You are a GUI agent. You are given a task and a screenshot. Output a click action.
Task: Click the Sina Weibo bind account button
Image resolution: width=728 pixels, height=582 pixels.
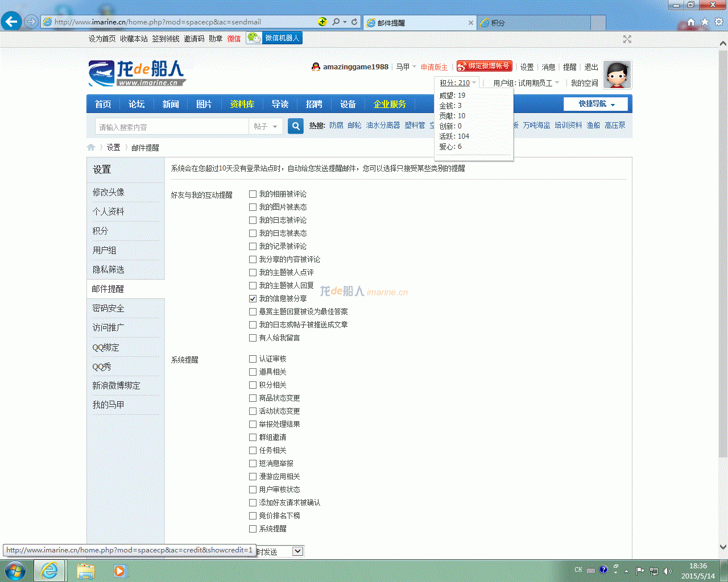[485, 66]
